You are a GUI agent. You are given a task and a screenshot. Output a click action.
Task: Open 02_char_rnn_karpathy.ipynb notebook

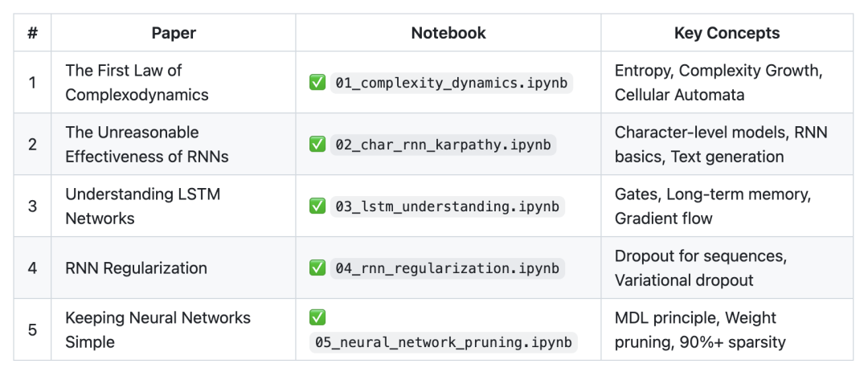[x=443, y=145]
